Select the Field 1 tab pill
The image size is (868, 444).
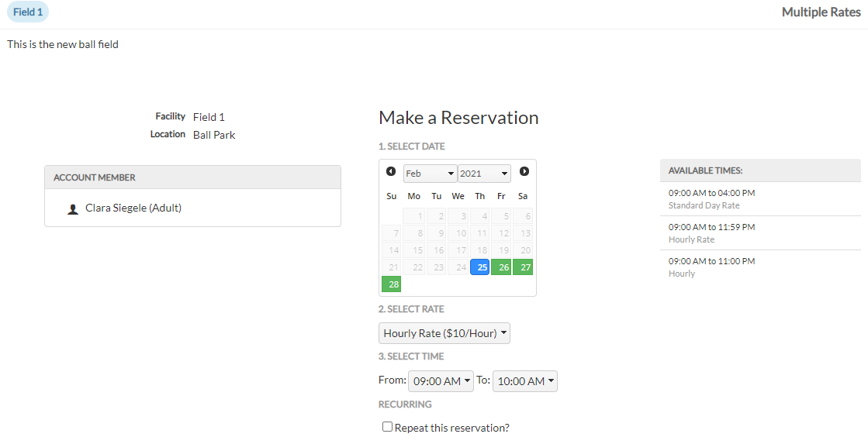pos(28,12)
